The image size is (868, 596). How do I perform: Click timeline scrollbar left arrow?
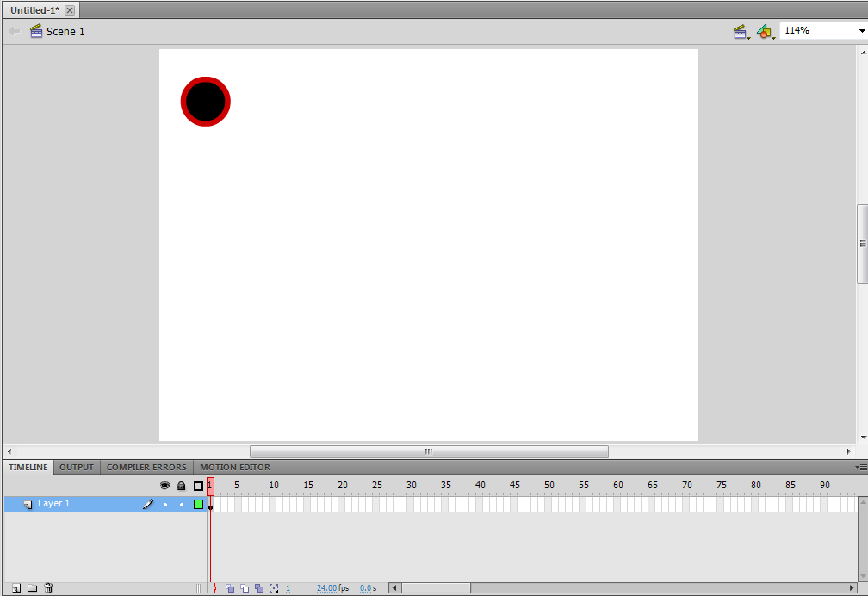(394, 588)
